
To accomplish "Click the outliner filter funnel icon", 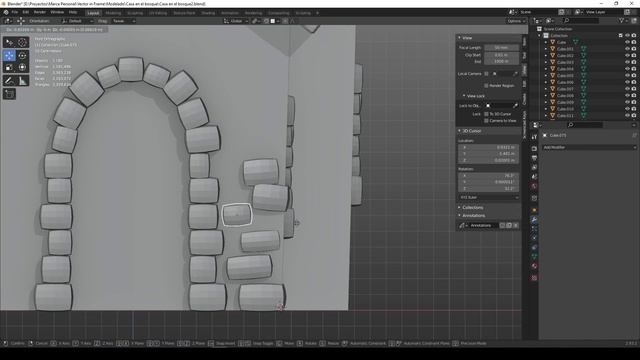I will pyautogui.click(x=621, y=20).
